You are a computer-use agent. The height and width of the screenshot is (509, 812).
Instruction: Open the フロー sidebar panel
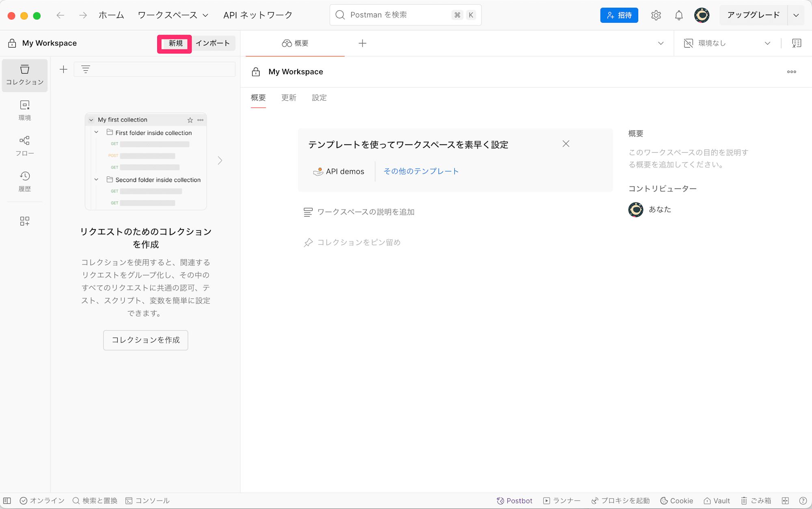click(25, 146)
